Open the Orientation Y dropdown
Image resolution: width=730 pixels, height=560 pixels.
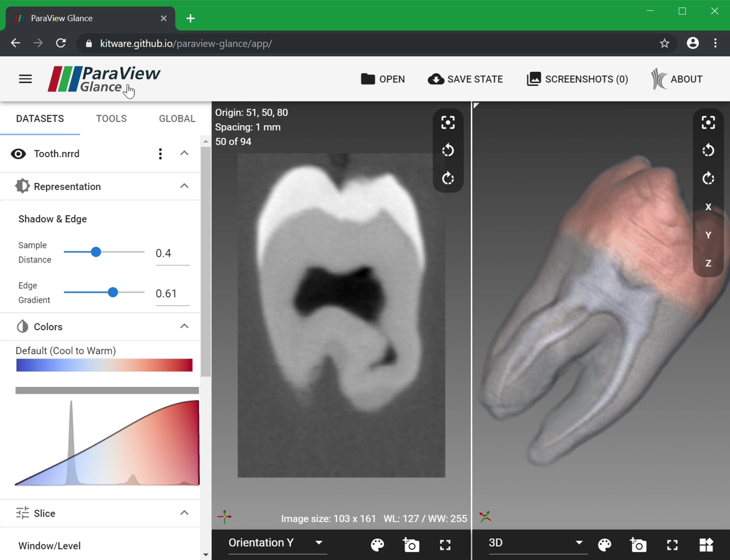[277, 543]
